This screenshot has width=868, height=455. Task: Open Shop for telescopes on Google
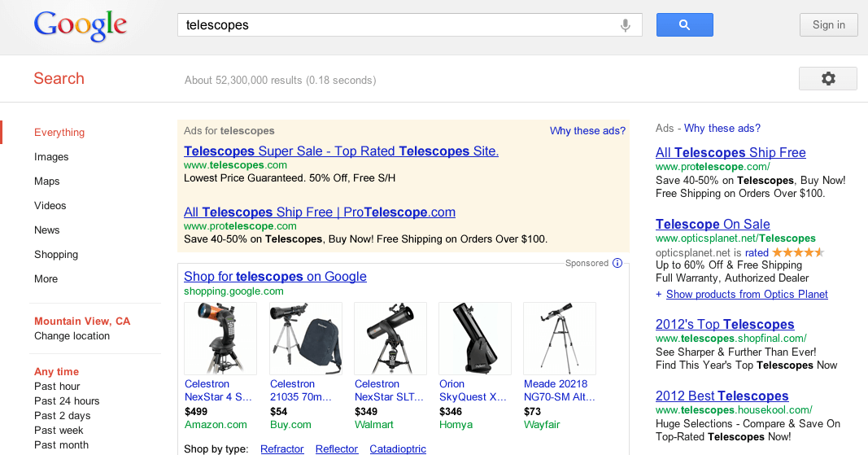275,277
